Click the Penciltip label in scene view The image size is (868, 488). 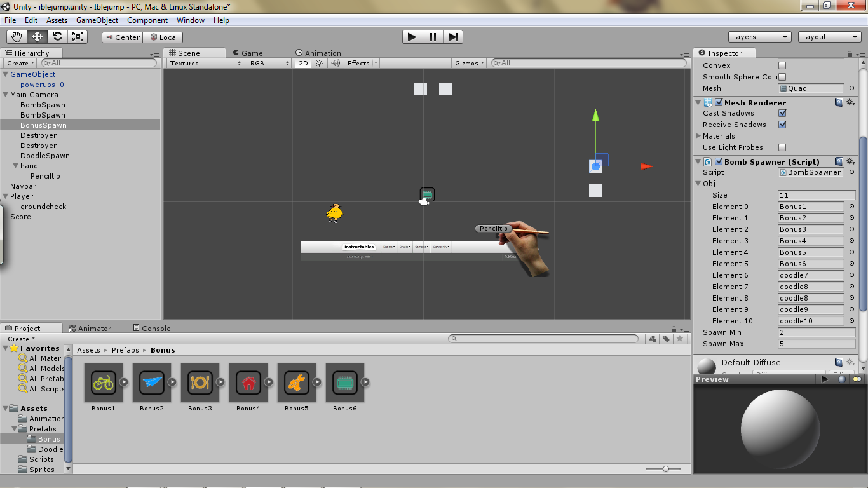tap(493, 229)
